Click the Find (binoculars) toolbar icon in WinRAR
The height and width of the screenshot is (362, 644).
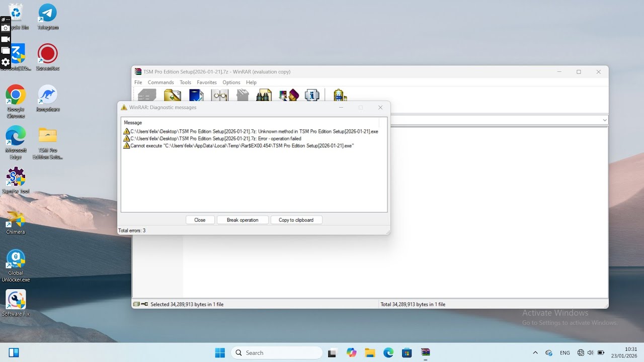[x=264, y=95]
